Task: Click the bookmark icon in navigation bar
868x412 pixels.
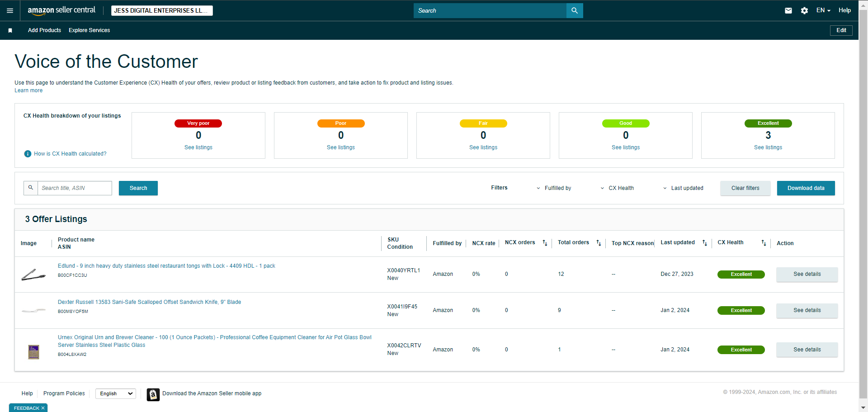Action: pos(10,30)
